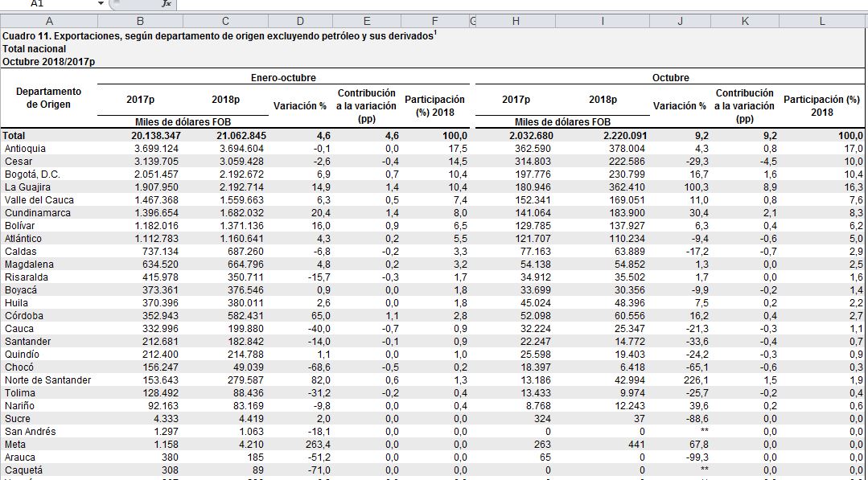
Task: Click the Total 21.062.845 value cell
Action: [x=225, y=136]
